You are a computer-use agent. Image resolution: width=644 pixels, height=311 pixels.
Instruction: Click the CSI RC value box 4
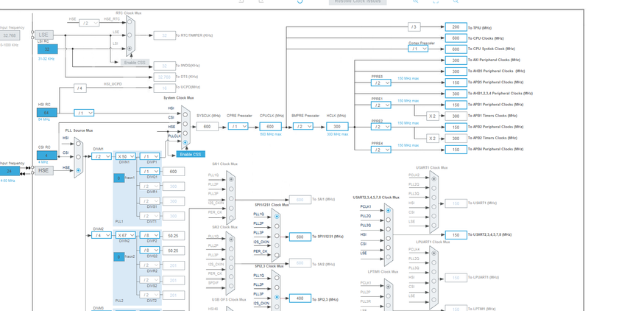[47, 155]
